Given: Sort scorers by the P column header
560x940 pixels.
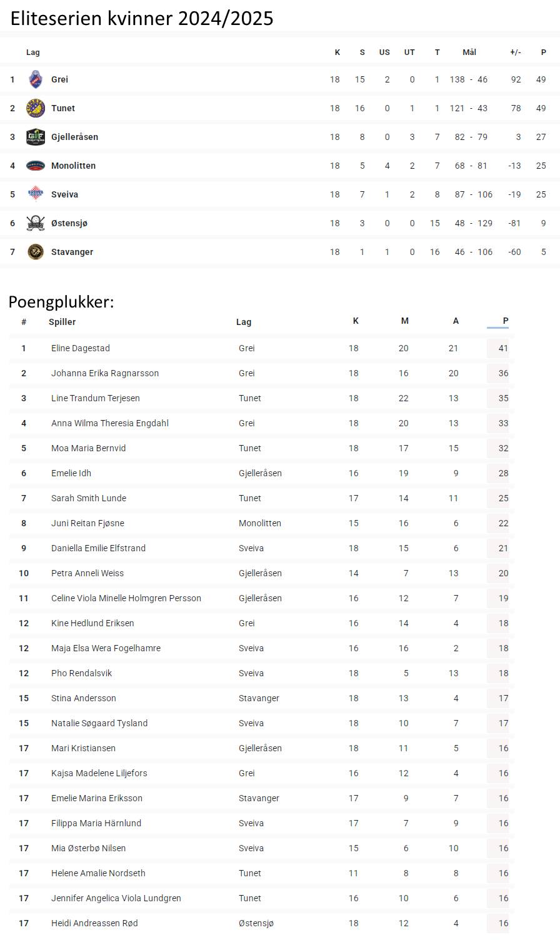Looking at the screenshot, I should (506, 321).
